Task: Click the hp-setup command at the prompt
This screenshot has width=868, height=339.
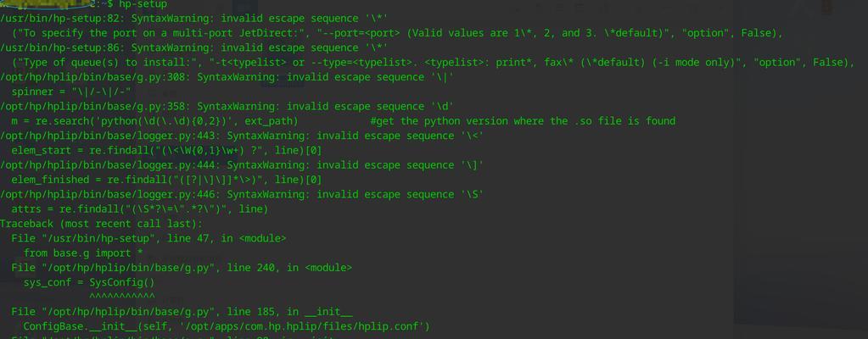Action: click(143, 4)
